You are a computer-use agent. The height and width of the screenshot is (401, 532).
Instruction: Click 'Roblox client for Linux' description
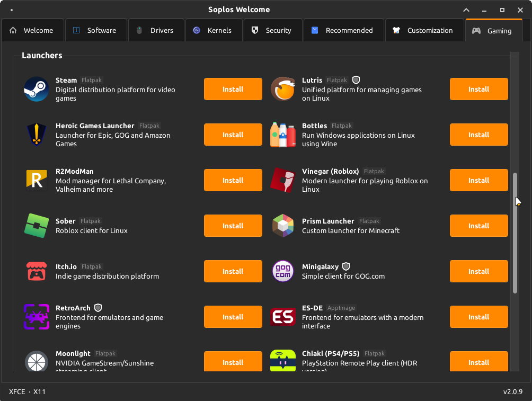(92, 230)
